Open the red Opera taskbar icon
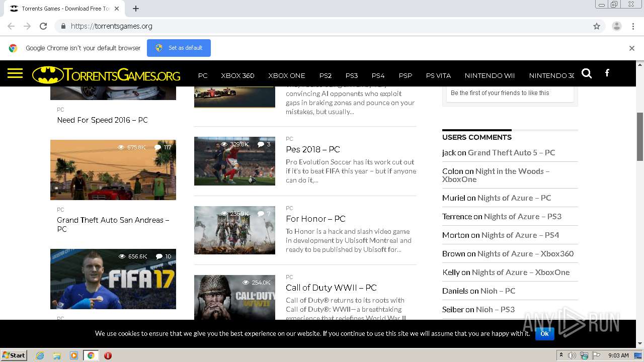Image resolution: width=644 pixels, height=362 pixels. [x=108, y=355]
